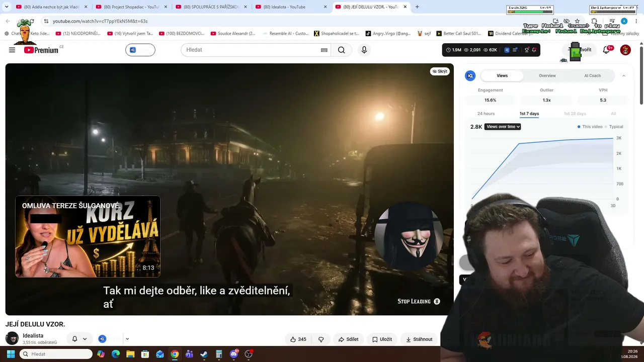Switch to the Idealista - YouTube browser tab
The height and width of the screenshot is (362, 644).
pyautogui.click(x=291, y=7)
